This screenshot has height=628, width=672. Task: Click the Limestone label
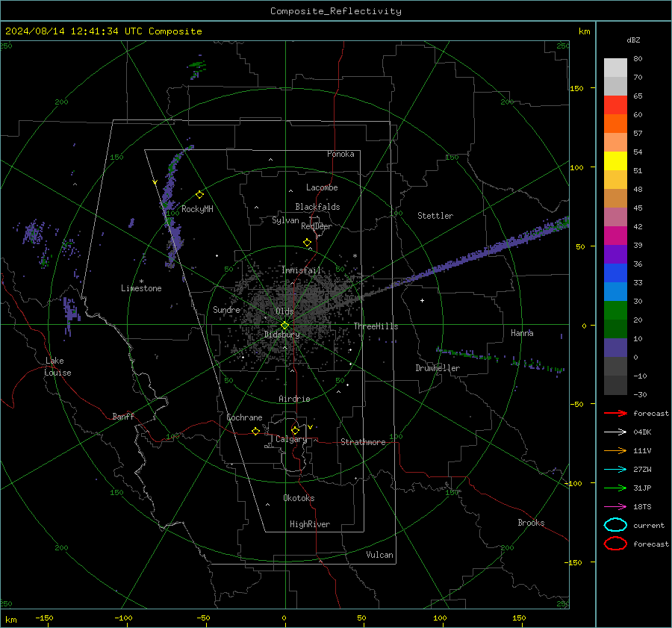(x=141, y=288)
